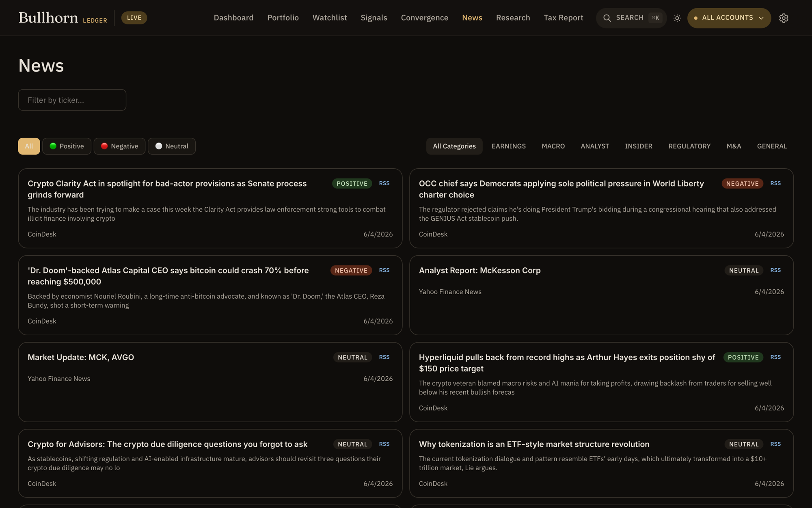Click RSS tag on McKesson report card
The width and height of the screenshot is (812, 508).
[775, 271]
